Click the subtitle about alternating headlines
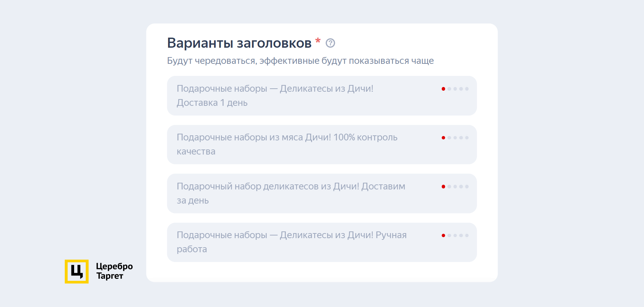The width and height of the screenshot is (644, 307). tap(300, 61)
